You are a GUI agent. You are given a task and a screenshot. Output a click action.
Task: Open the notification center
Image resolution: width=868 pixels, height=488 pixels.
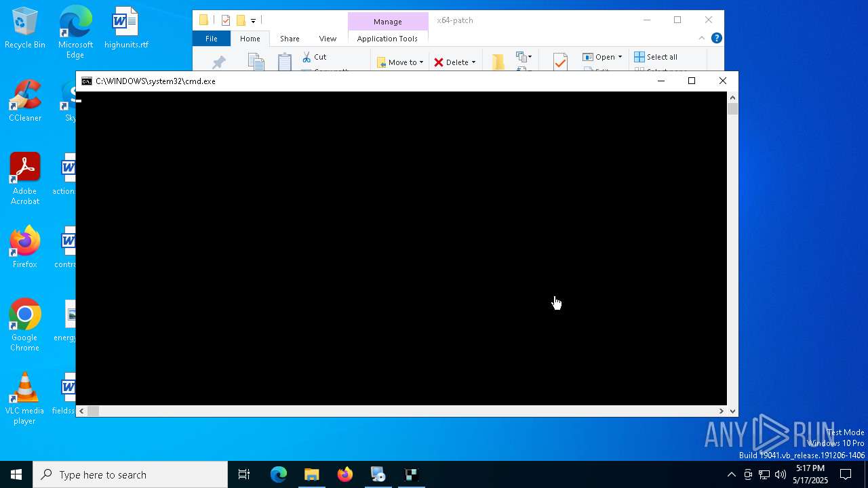(846, 474)
